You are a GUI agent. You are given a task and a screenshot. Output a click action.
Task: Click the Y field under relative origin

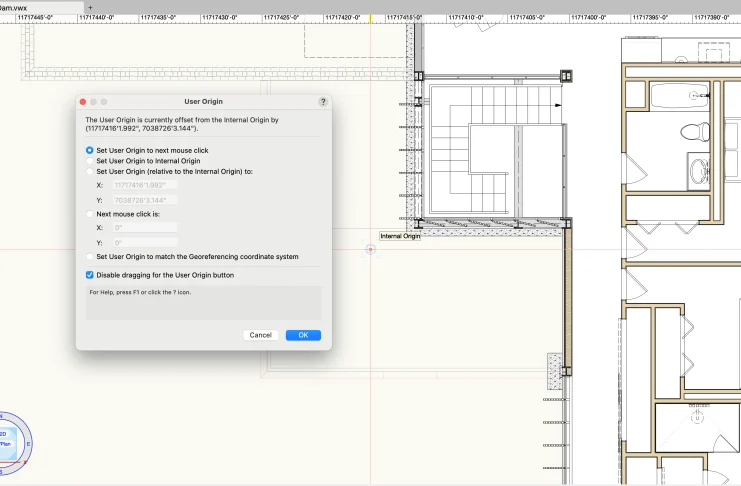point(144,199)
